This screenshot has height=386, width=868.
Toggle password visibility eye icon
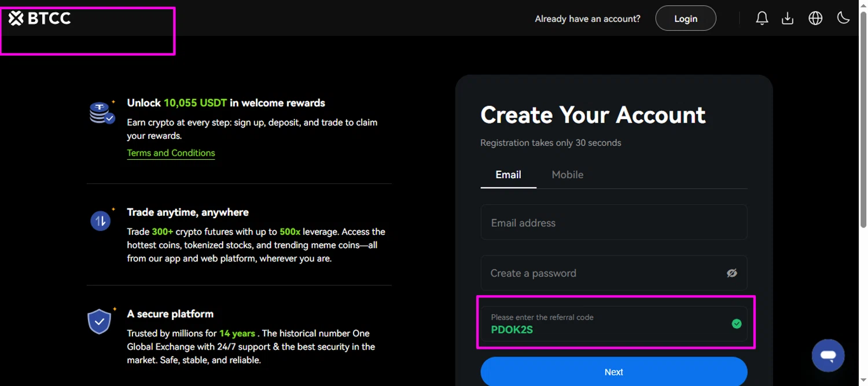tap(732, 273)
